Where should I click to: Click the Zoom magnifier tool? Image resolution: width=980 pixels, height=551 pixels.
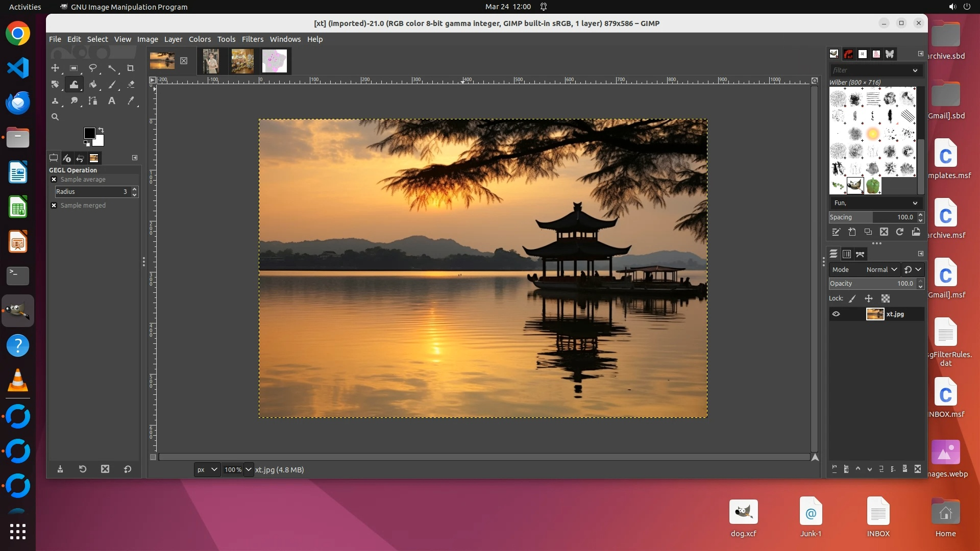pyautogui.click(x=55, y=117)
